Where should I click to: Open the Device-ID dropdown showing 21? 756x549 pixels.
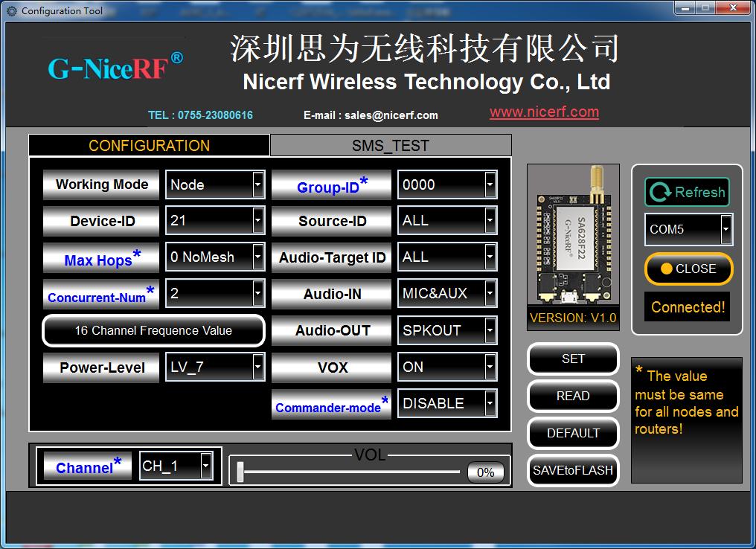[x=215, y=220]
